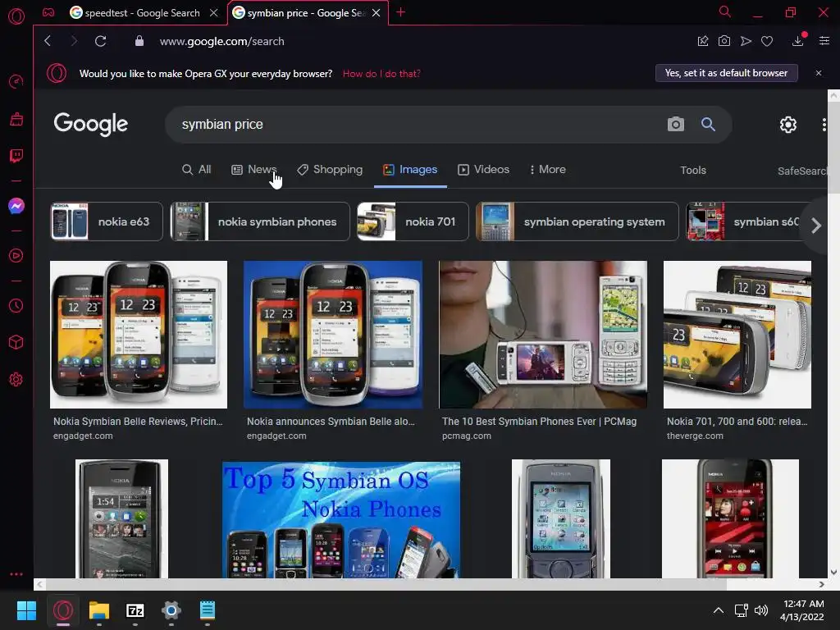This screenshot has height=630, width=840.
Task: Open Easy Setup menu icon
Action: 824,41
